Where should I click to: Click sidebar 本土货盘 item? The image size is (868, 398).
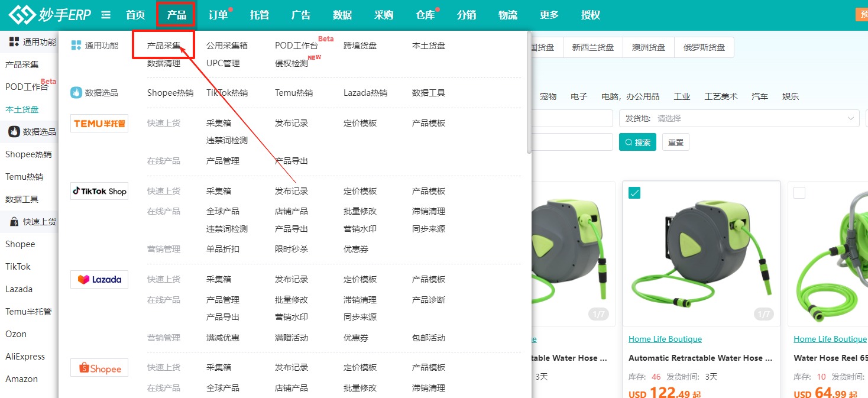[x=22, y=109]
